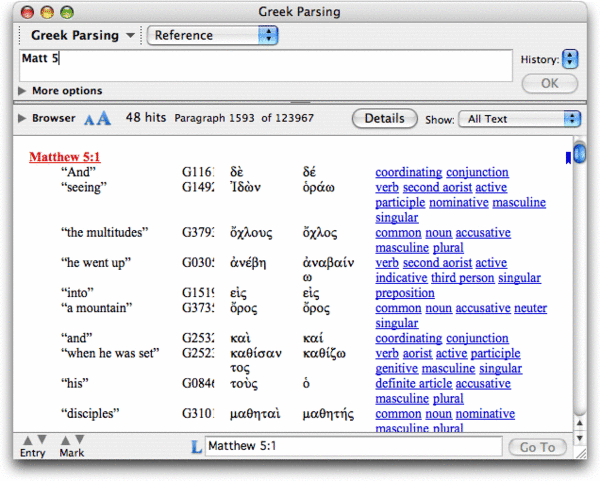Click the blue bookmark marker beside scrollbar

pyautogui.click(x=568, y=156)
